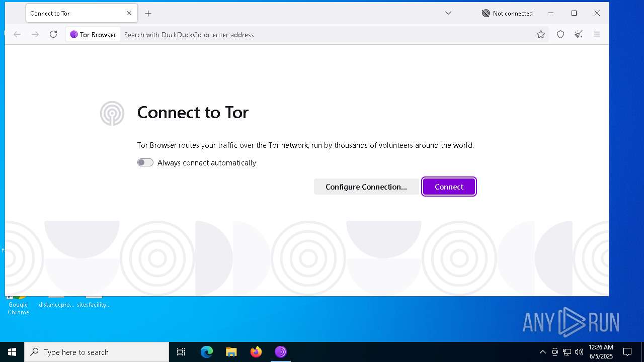Image resolution: width=644 pixels, height=362 pixels.
Task: Click Tor Browser taskbar icon
Action: 281,352
